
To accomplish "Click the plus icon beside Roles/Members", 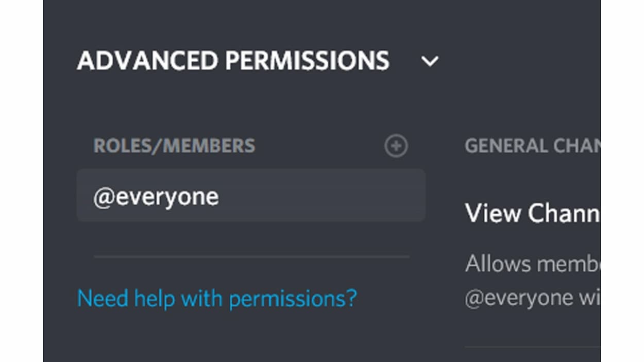I will tap(396, 146).
